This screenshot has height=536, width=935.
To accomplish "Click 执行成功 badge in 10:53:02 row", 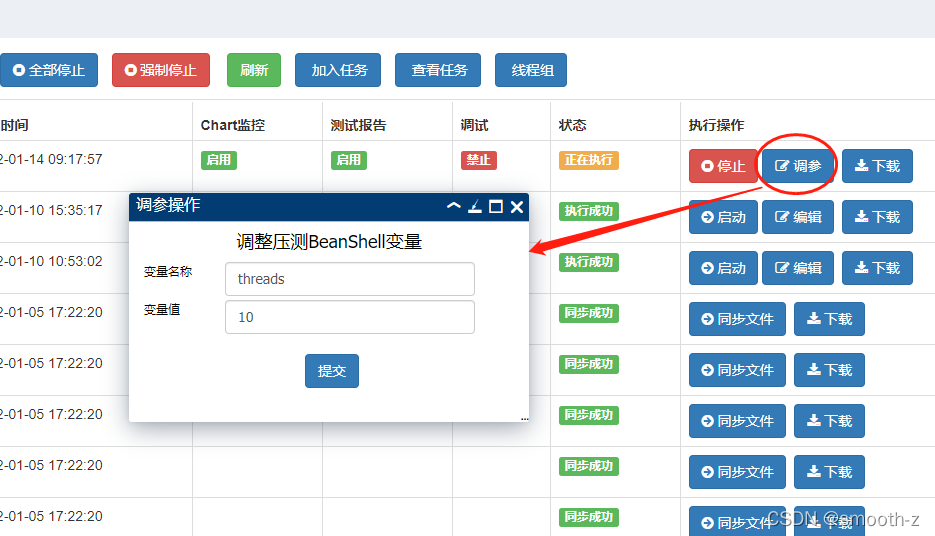I will click(589, 262).
